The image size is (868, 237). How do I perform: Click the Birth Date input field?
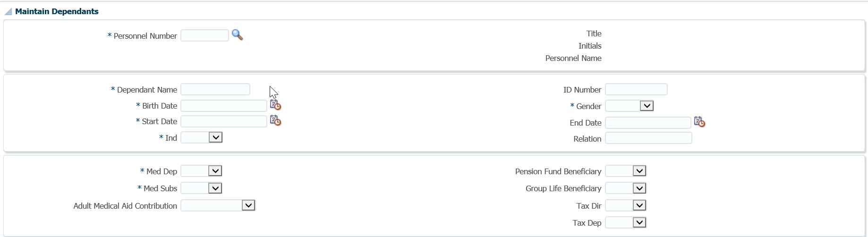pyautogui.click(x=223, y=106)
